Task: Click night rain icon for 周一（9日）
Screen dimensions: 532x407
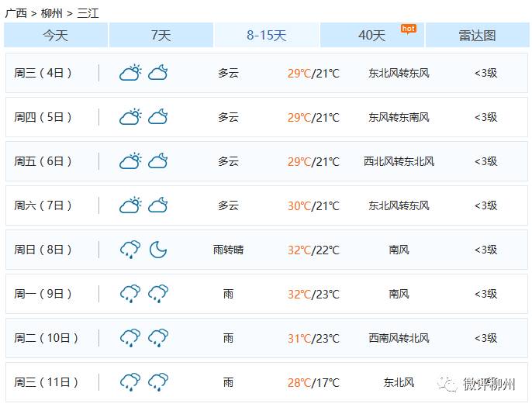Action: click(158, 294)
